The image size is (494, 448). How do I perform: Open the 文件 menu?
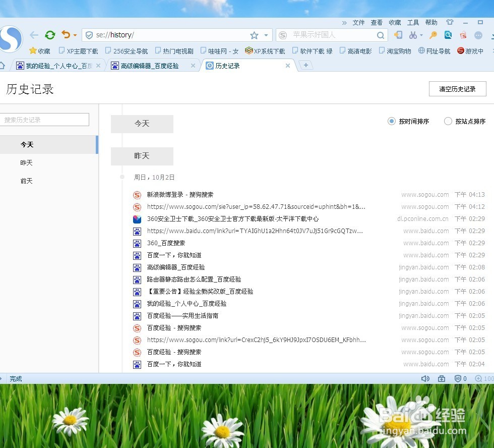(358, 22)
